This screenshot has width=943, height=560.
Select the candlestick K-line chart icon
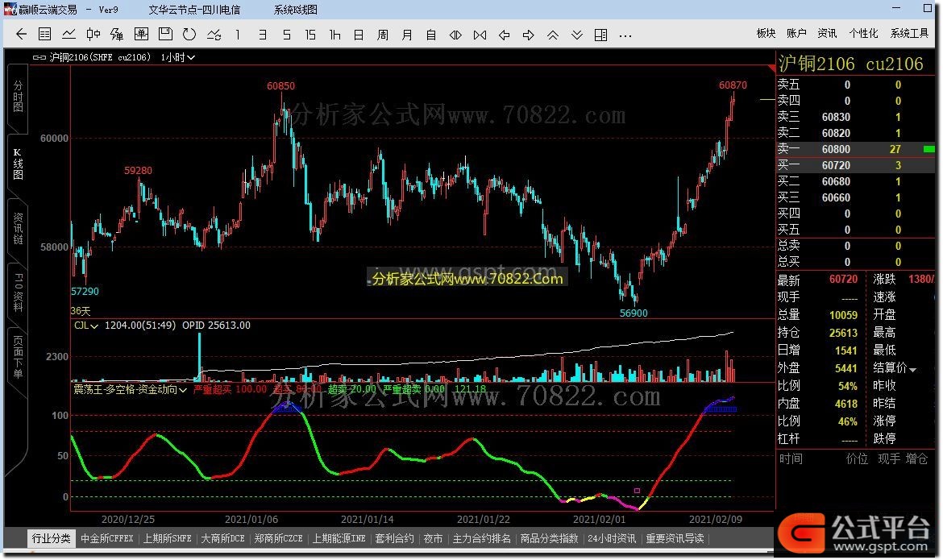click(93, 35)
